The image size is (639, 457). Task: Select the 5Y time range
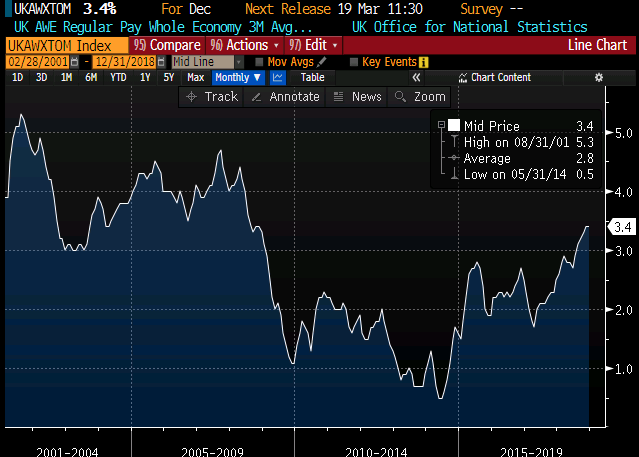tap(169, 77)
